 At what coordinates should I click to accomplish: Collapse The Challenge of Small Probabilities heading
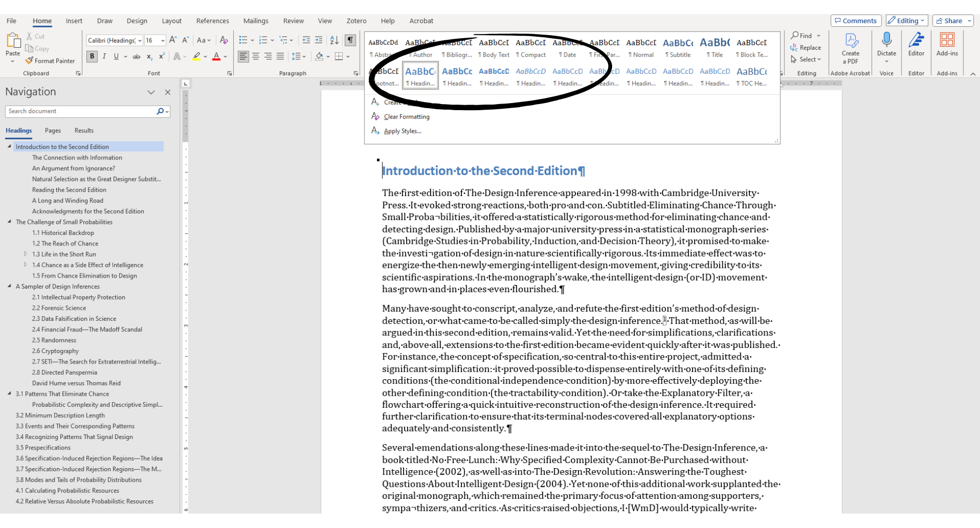point(10,221)
